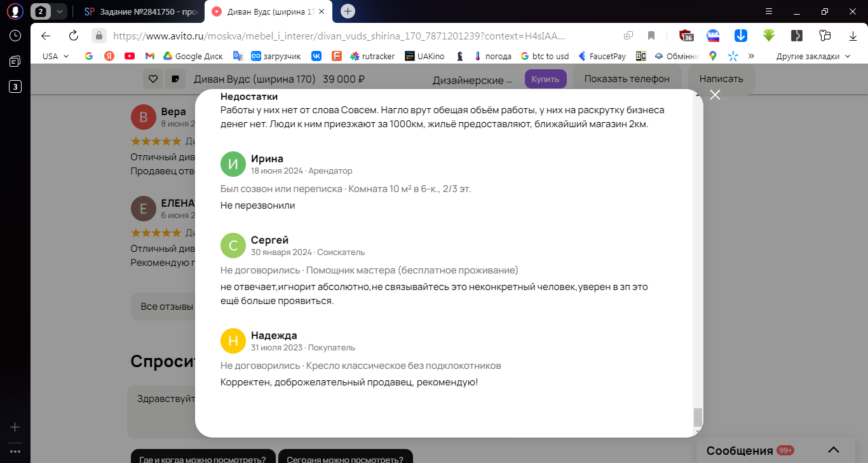Image resolution: width=868 pixels, height=463 pixels.
Task: Open extension with red 36 badge
Action: [x=686, y=36]
